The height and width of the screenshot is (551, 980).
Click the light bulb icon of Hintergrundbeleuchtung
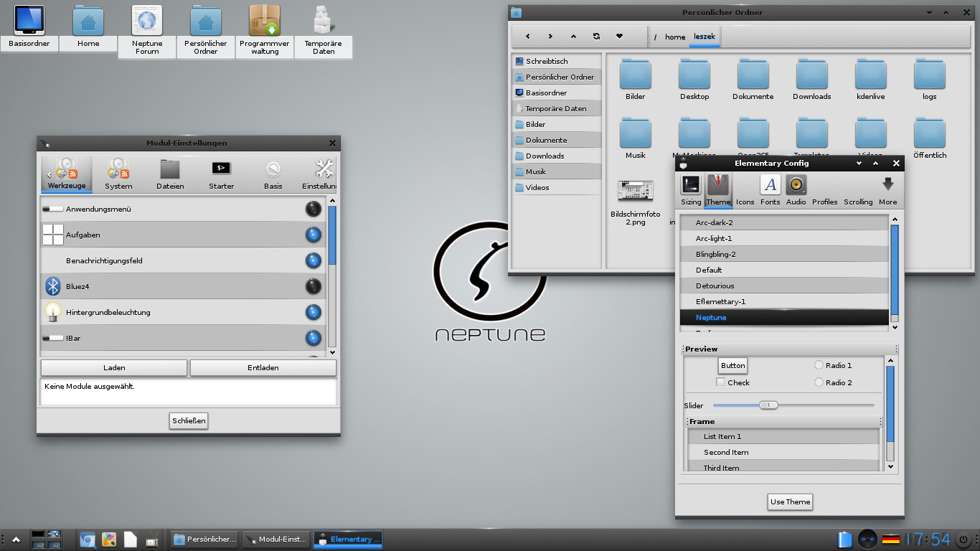53,312
